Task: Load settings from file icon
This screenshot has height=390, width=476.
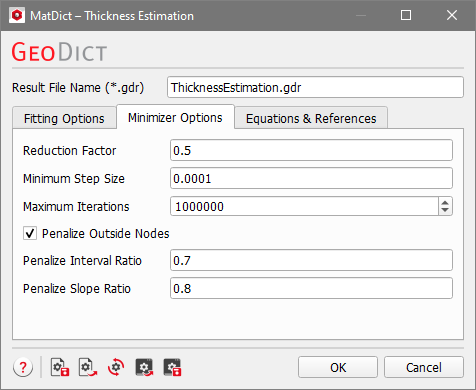Action: [x=88, y=367]
